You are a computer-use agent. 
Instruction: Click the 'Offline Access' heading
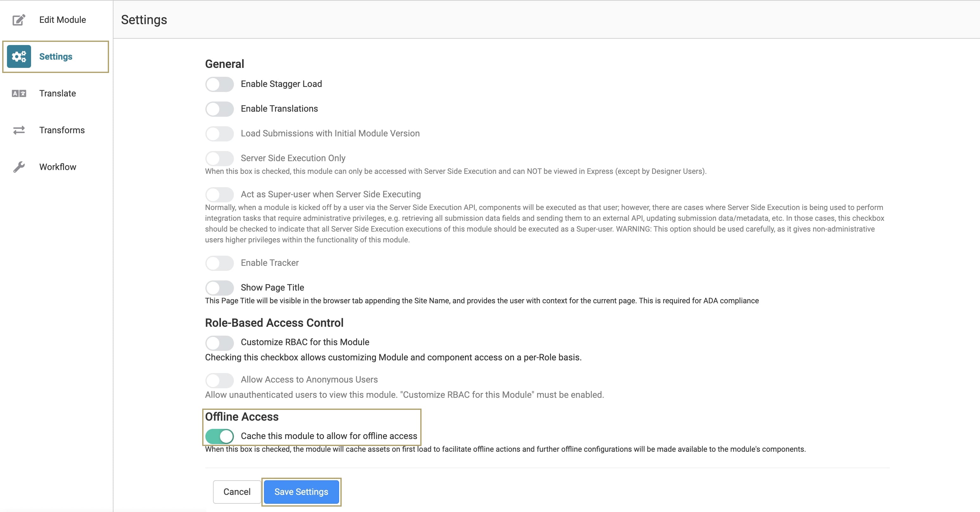tap(242, 417)
